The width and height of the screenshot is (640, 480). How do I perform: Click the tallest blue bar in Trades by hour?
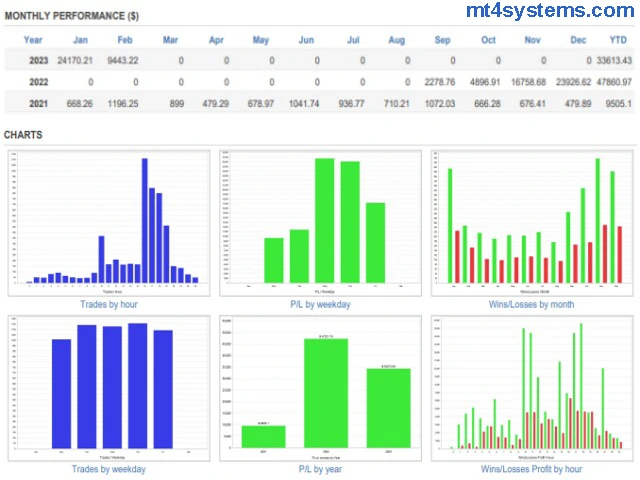pyautogui.click(x=144, y=220)
